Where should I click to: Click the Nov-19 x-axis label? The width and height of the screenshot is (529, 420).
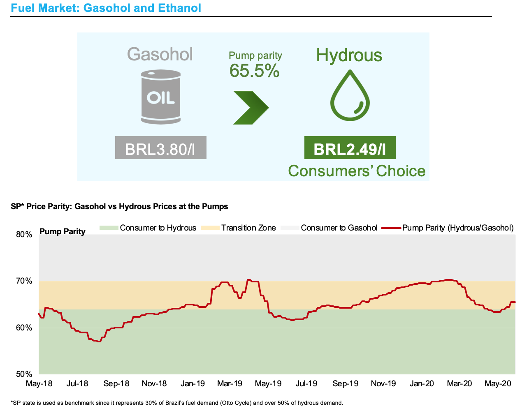pos(383,383)
